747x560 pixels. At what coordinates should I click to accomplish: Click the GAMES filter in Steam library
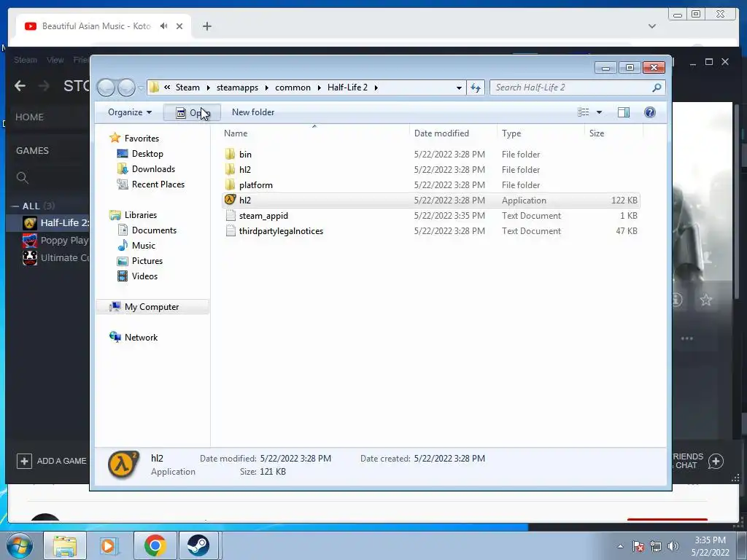[x=32, y=150]
